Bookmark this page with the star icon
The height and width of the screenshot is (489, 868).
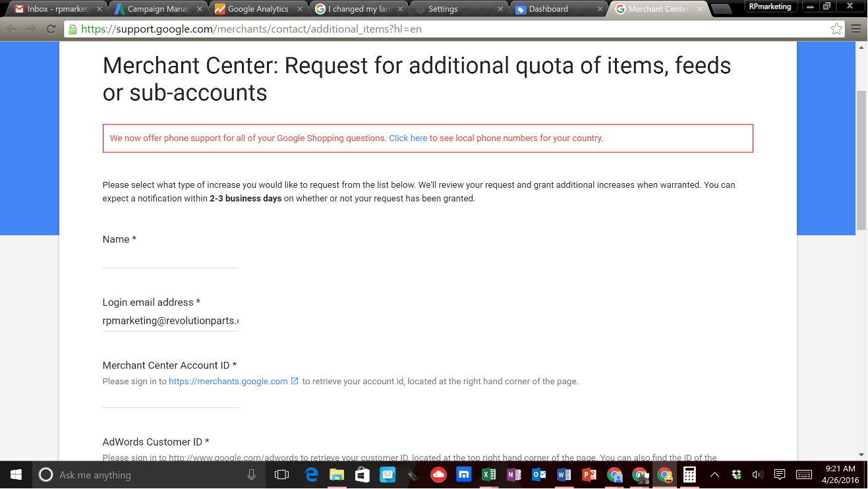(x=836, y=29)
